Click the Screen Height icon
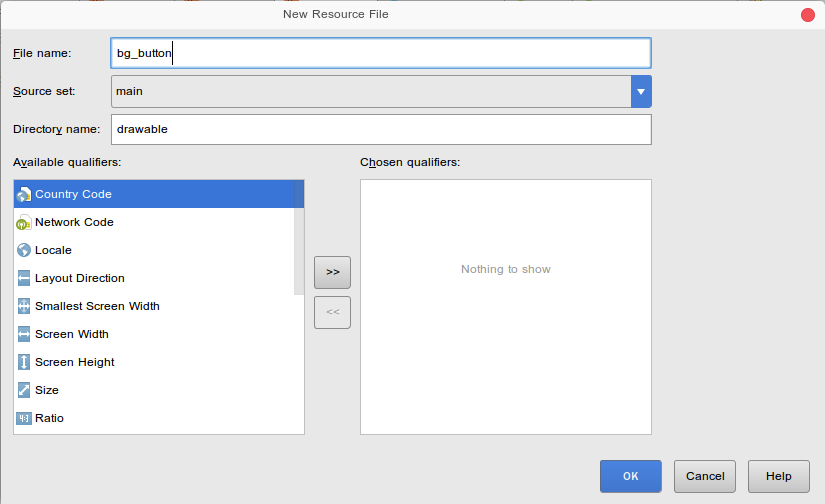 click(x=24, y=362)
